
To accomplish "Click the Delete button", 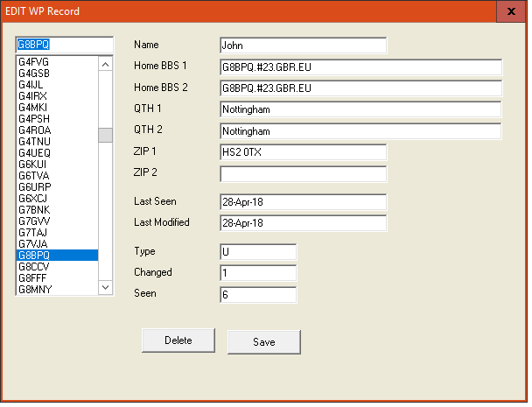I will 178,340.
